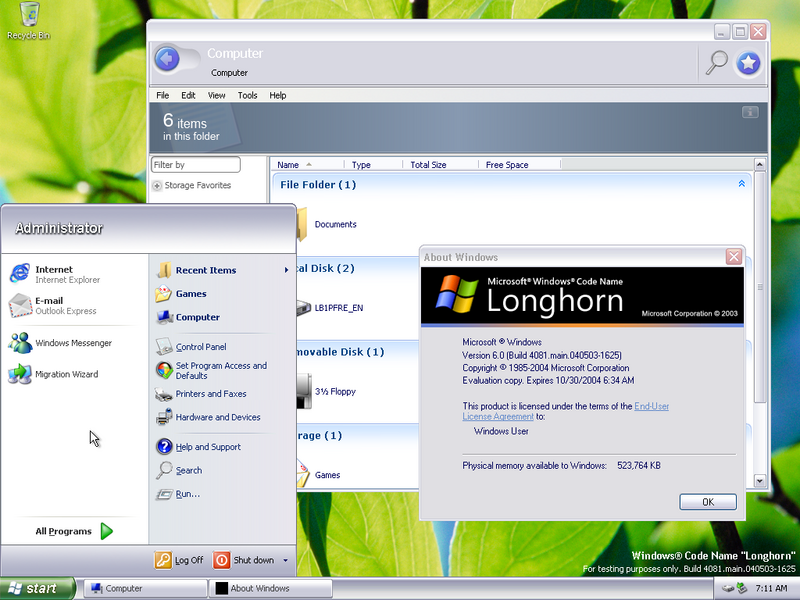Image resolution: width=800 pixels, height=600 pixels.
Task: Open Help and Support
Action: click(207, 447)
